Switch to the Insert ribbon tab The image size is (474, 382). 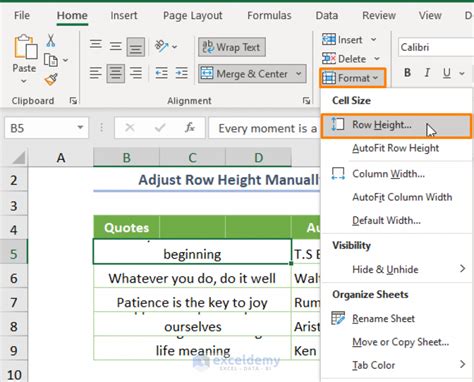(124, 15)
